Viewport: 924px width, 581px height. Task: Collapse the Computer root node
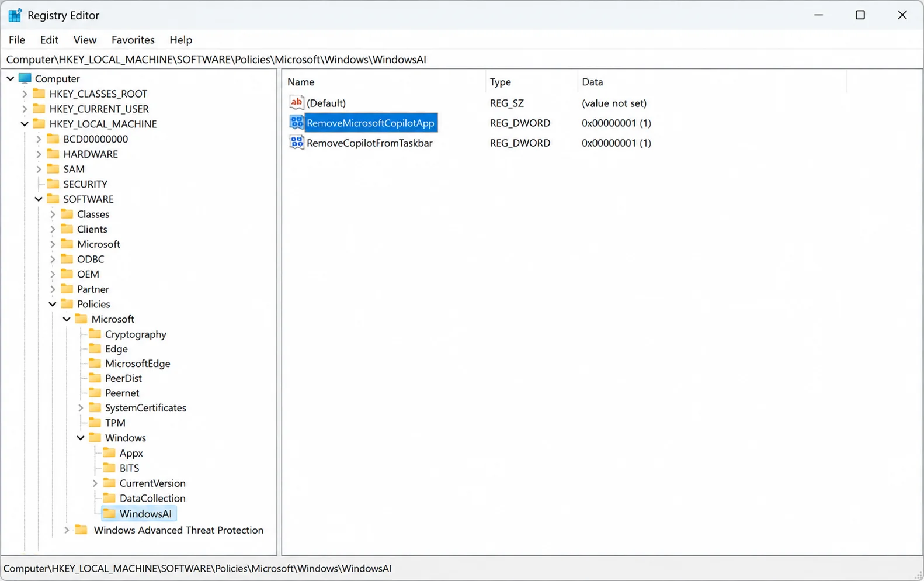11,78
